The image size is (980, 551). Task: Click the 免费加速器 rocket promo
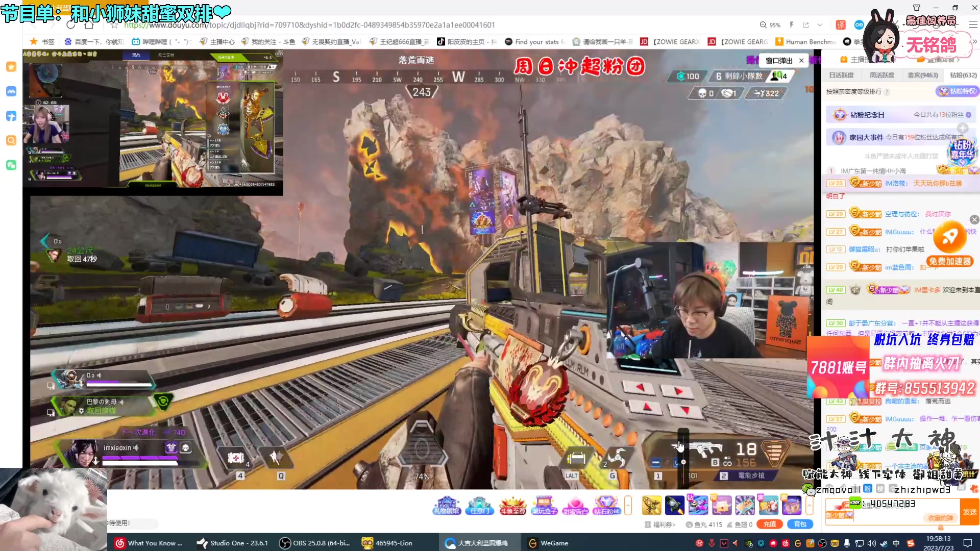coord(950,244)
